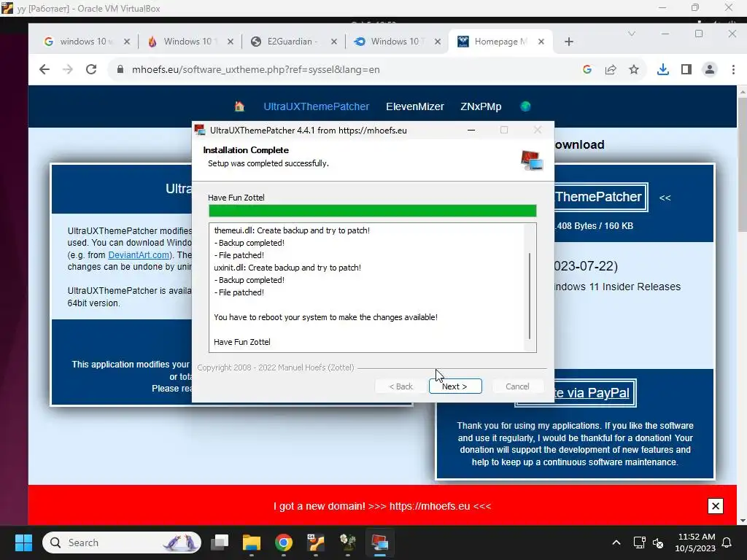Click the installer header computer icon
Screen dimensions: 747x560
532,160
